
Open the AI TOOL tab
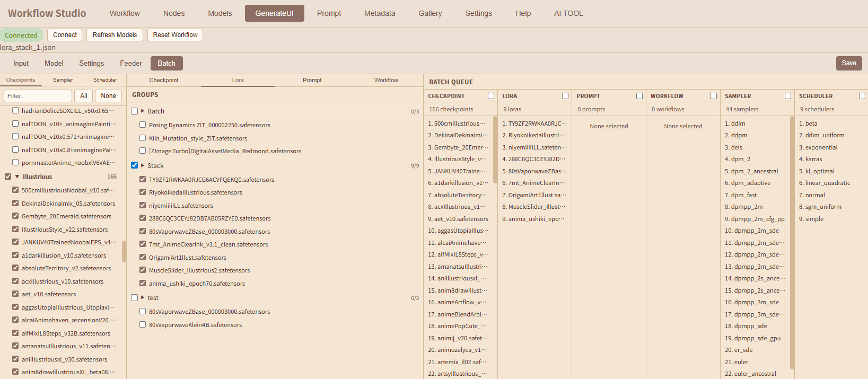[568, 13]
